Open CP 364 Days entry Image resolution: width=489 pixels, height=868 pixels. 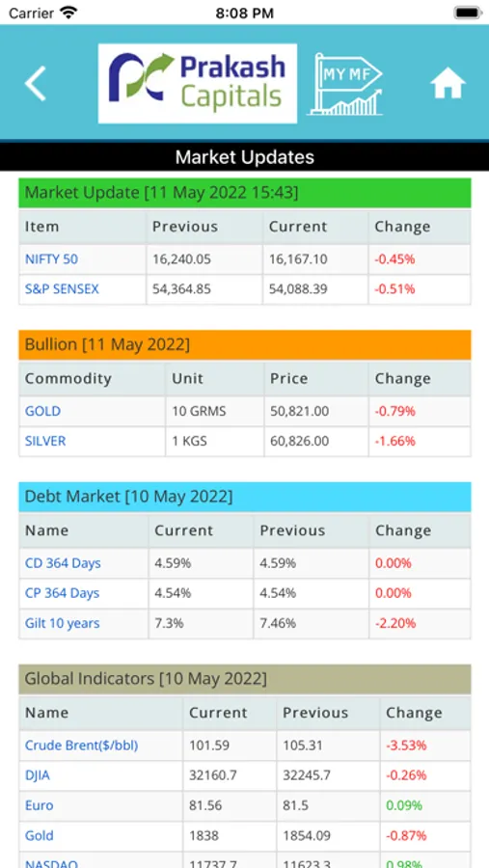click(62, 593)
